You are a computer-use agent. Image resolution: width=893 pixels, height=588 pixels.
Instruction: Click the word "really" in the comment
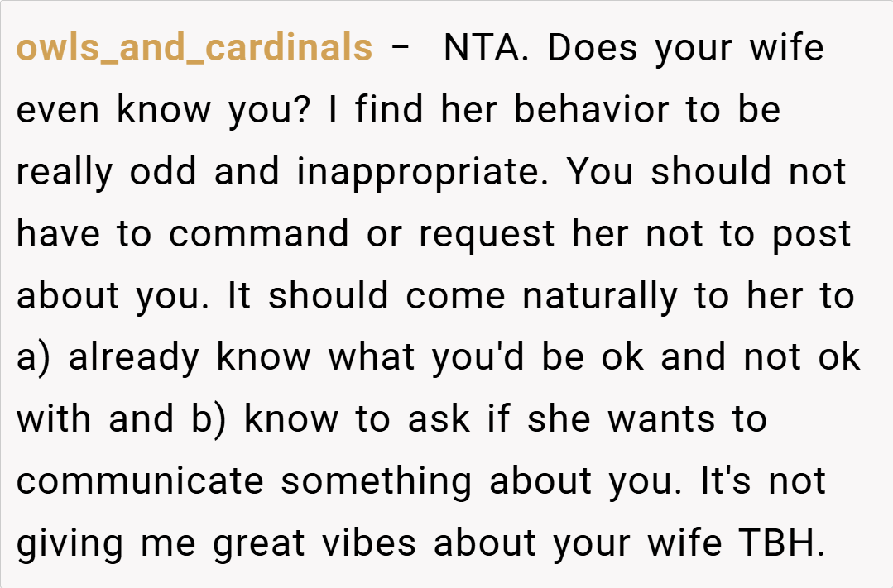pos(65,172)
